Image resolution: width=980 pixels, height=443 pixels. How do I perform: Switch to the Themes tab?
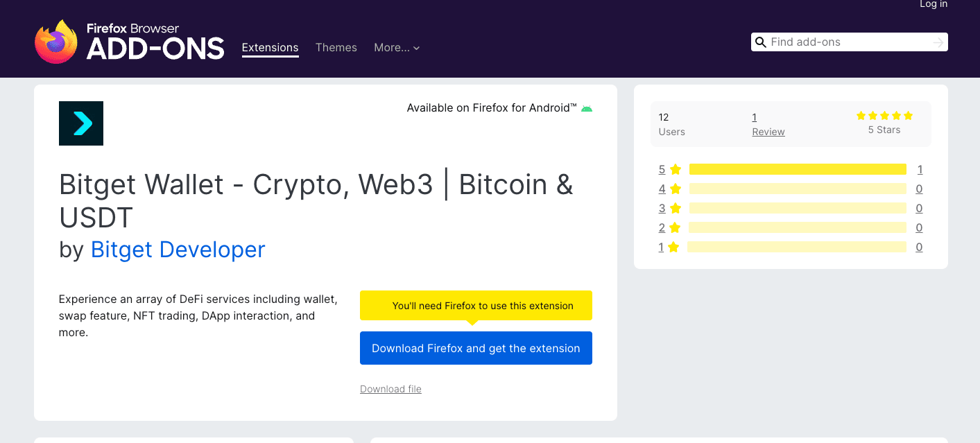[x=336, y=48]
